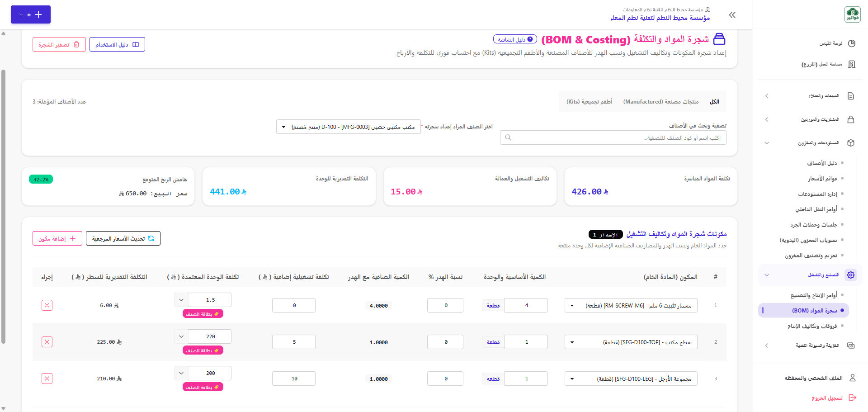Screen dimensions: 868x412
Task: Open أوامر الإنتاج والتصنيع sidebar item
Action: pyautogui.click(x=814, y=295)
